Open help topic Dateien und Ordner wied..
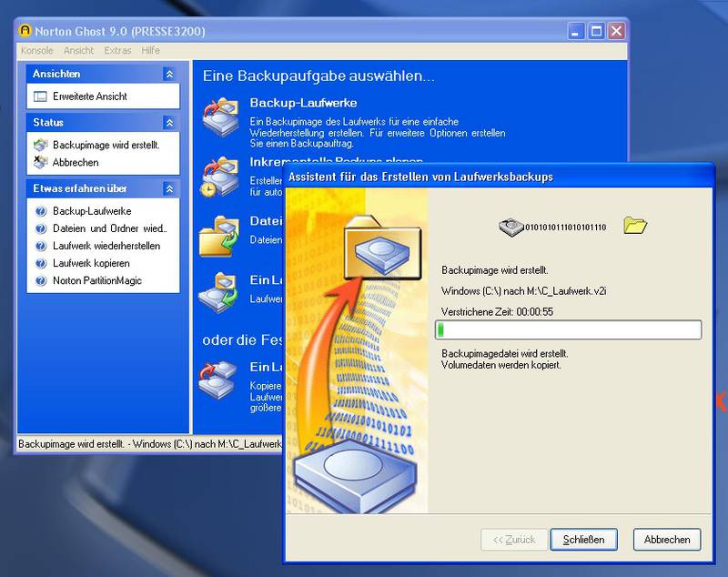Viewport: 728px width, 577px height. coord(109,228)
